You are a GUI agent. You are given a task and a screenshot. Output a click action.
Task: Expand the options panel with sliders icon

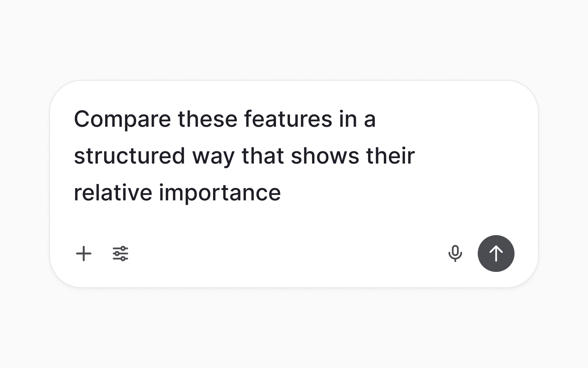[x=121, y=254]
